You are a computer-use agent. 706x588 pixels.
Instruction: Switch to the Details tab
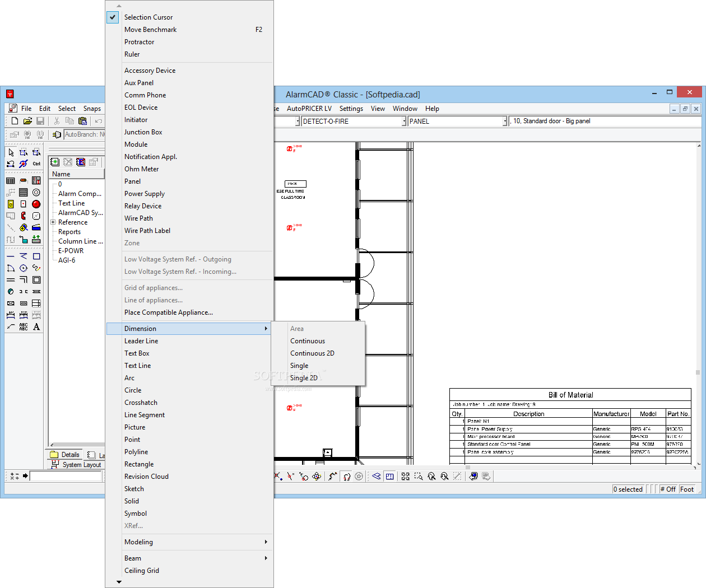[x=65, y=455]
